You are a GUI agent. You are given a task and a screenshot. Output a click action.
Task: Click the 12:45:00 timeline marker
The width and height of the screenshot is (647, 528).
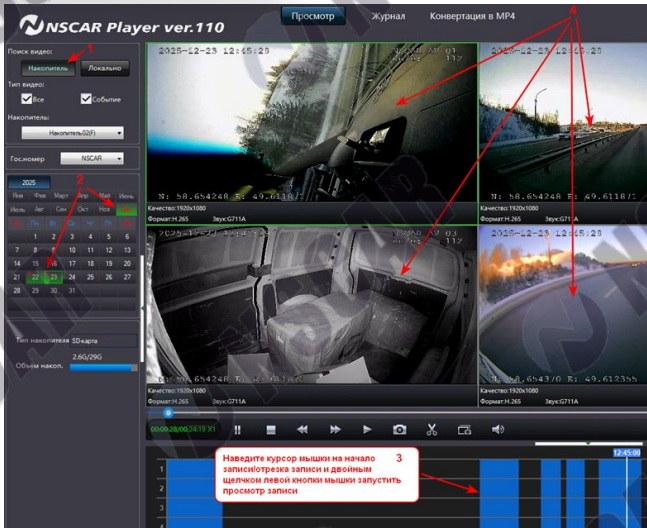pyautogui.click(x=626, y=453)
